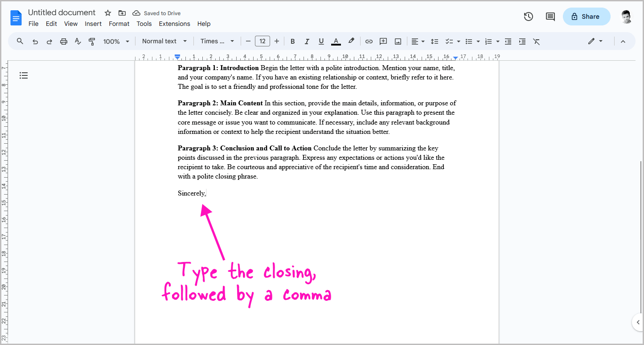
Task: Star the Untitled document
Action: click(x=107, y=13)
